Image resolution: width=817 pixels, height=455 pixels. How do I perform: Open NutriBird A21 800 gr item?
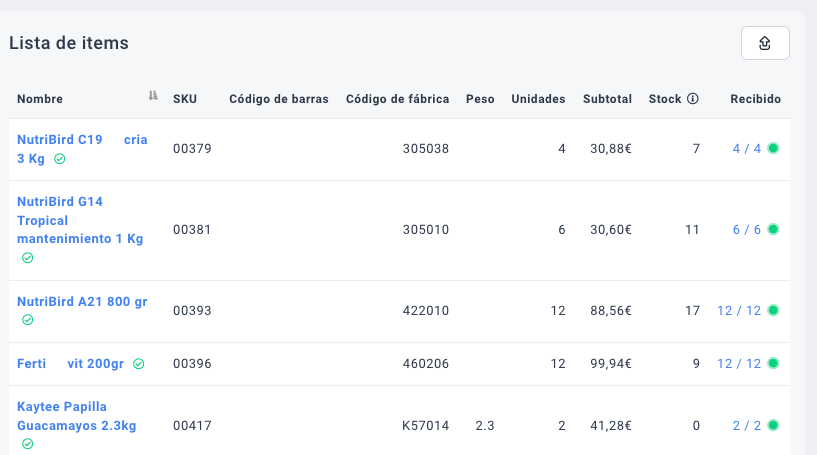[x=82, y=302]
